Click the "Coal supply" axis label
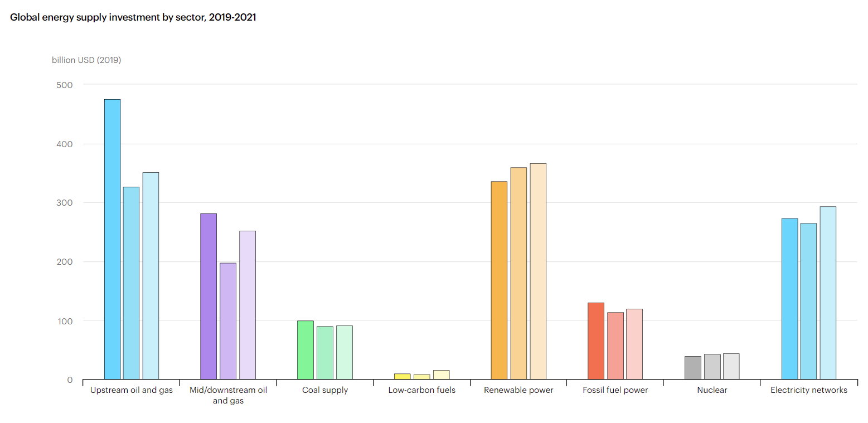 point(325,390)
